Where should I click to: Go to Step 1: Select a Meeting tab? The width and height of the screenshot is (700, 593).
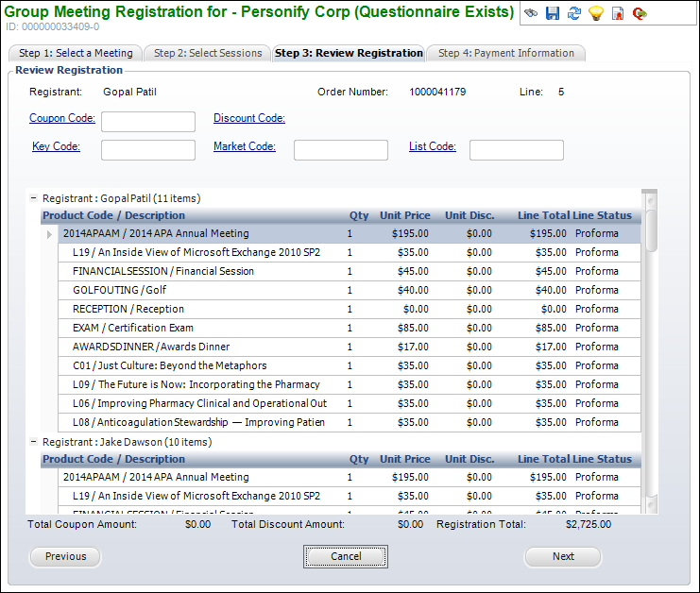76,53
